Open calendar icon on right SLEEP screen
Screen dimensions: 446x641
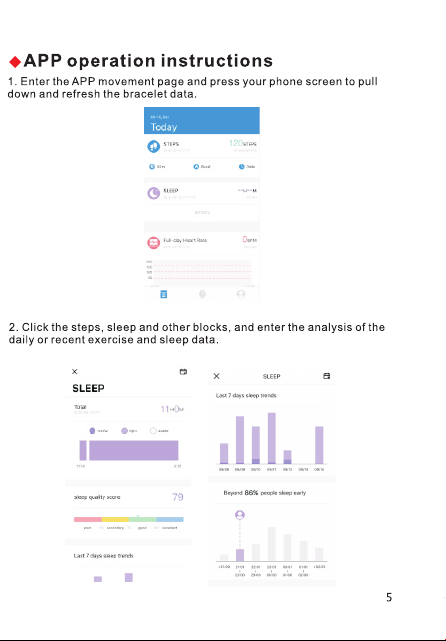[x=327, y=376]
